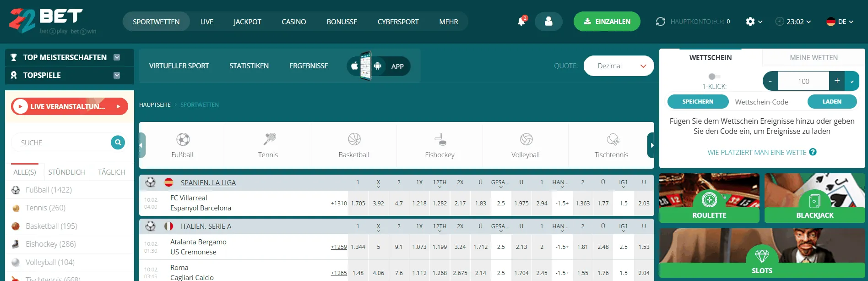Open the SPORTWETTEN main menu item
868x281 pixels.
[156, 22]
